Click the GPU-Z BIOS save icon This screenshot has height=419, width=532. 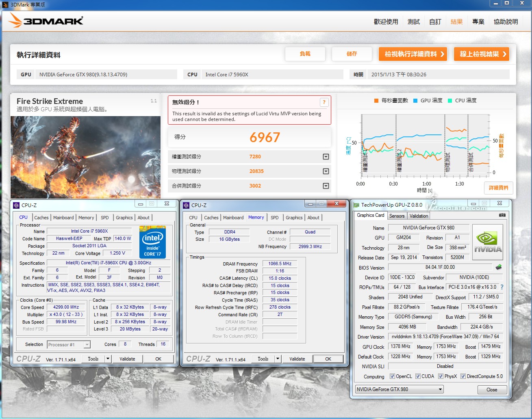499,267
